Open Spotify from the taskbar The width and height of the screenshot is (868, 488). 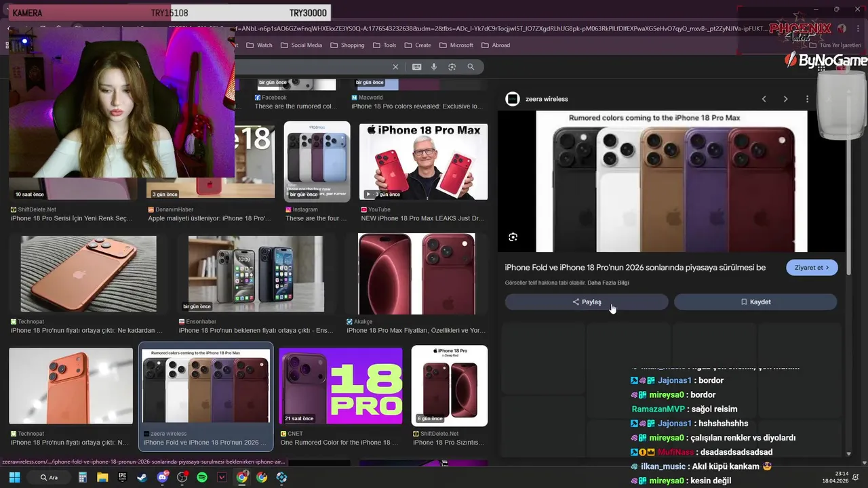pyautogui.click(x=202, y=477)
